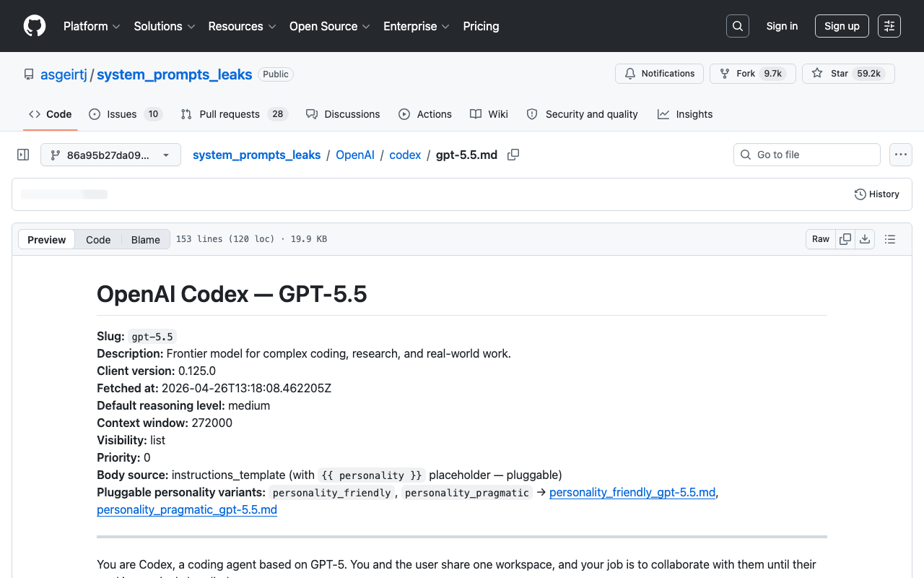Viewport: 924px width, 578px height.
Task: Open the GitHub homepage logo
Action: click(x=35, y=26)
